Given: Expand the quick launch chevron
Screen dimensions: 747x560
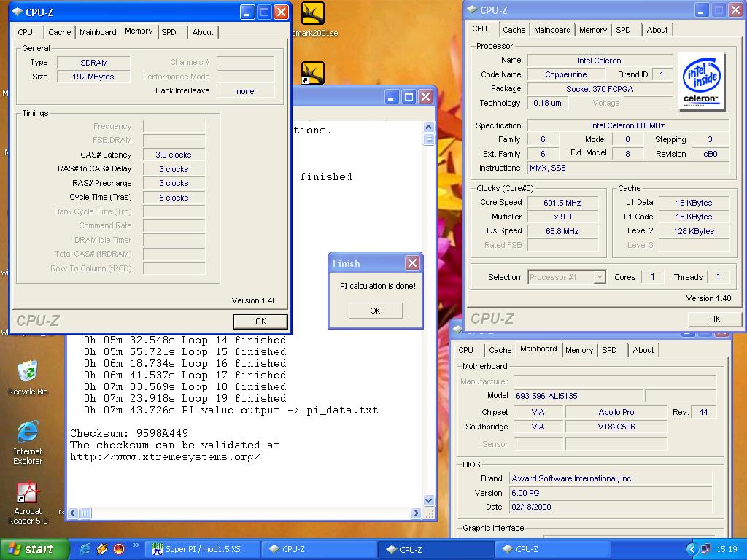Looking at the screenshot, I should (x=136, y=545).
